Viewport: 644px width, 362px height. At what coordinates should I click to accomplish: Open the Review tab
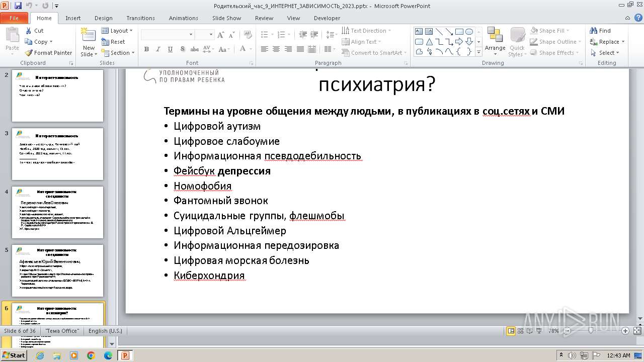[x=264, y=18]
